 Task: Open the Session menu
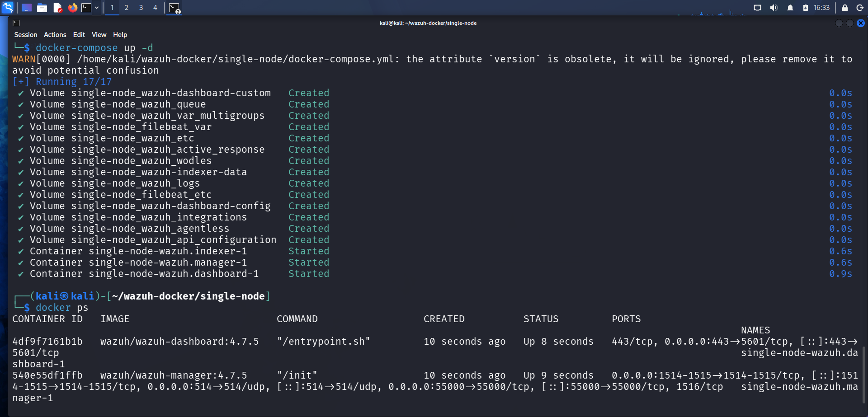tap(26, 35)
